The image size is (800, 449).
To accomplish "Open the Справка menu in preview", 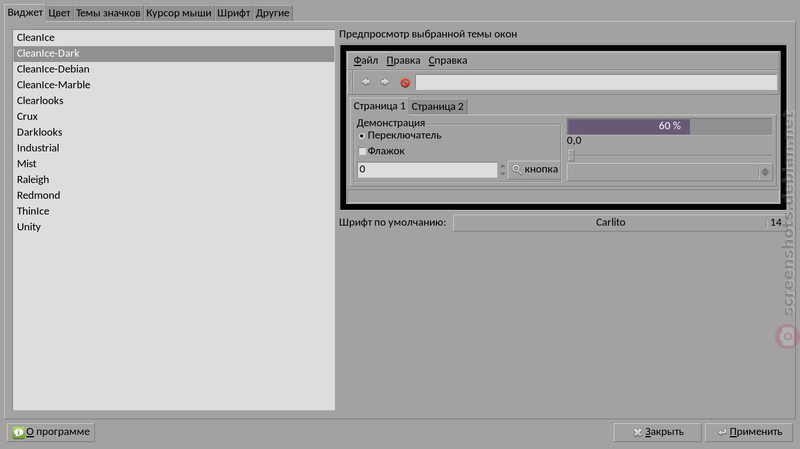I will 447,60.
